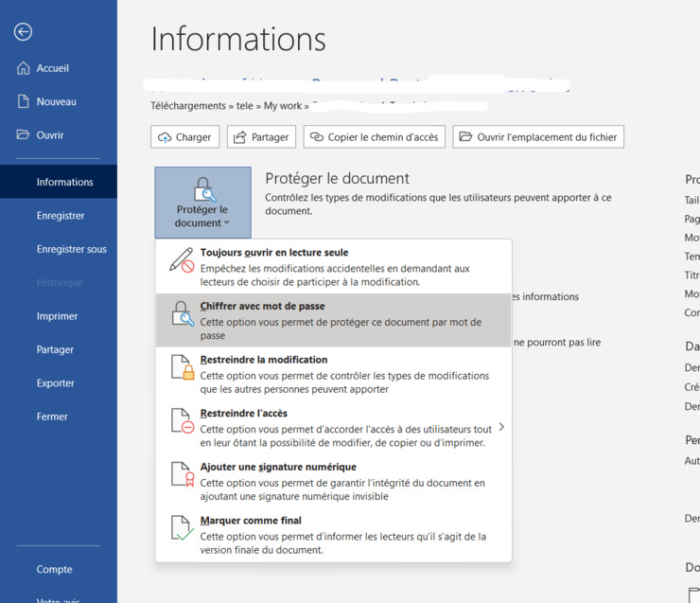Choose Marquer comme final option

(x=333, y=535)
